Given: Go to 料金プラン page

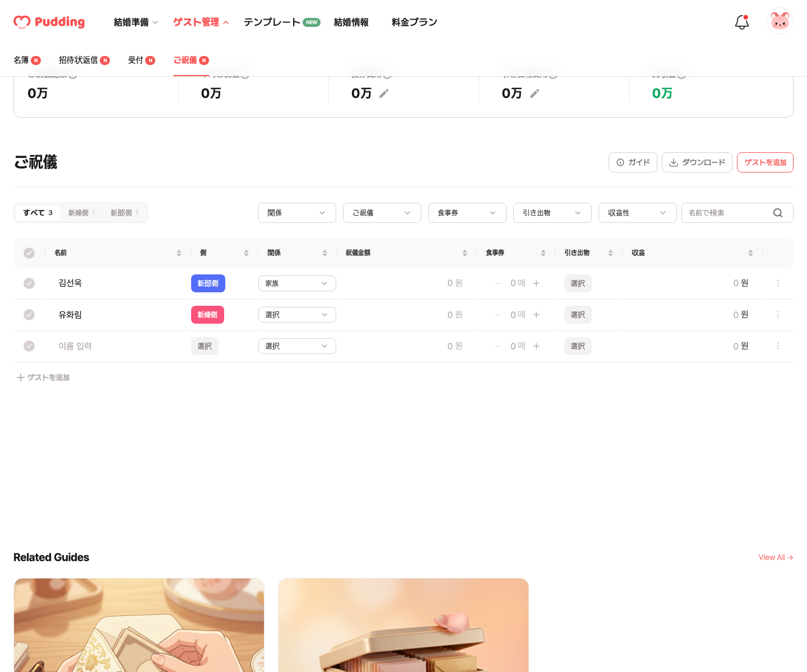Looking at the screenshot, I should point(415,22).
